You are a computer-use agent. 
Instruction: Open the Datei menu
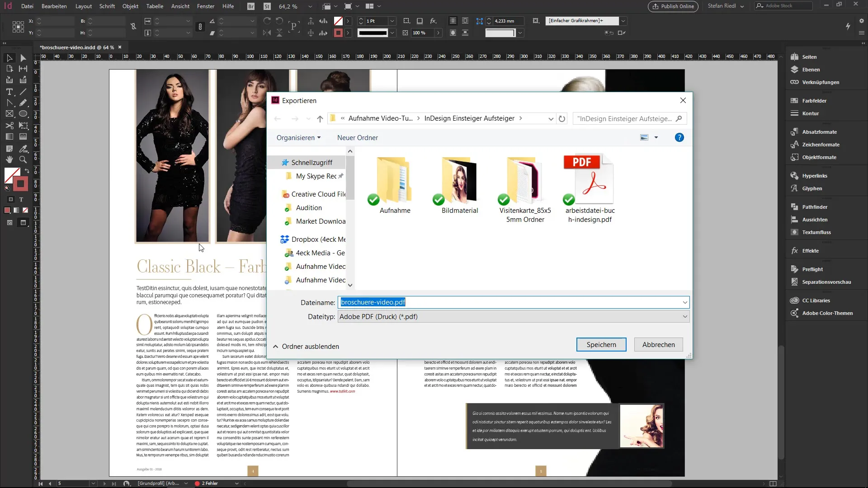(x=27, y=6)
